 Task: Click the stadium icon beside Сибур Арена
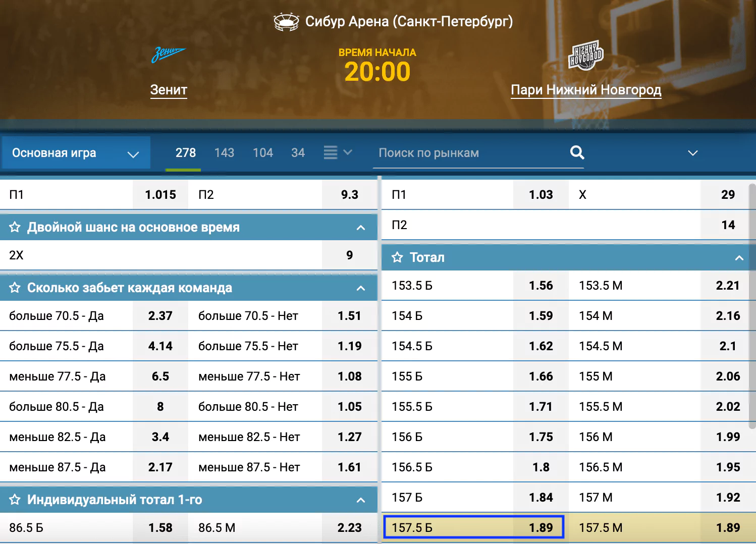pyautogui.click(x=286, y=22)
